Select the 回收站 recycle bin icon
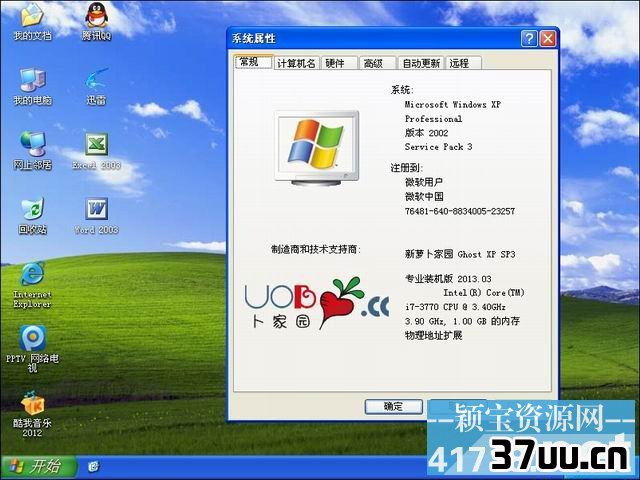 [x=32, y=216]
